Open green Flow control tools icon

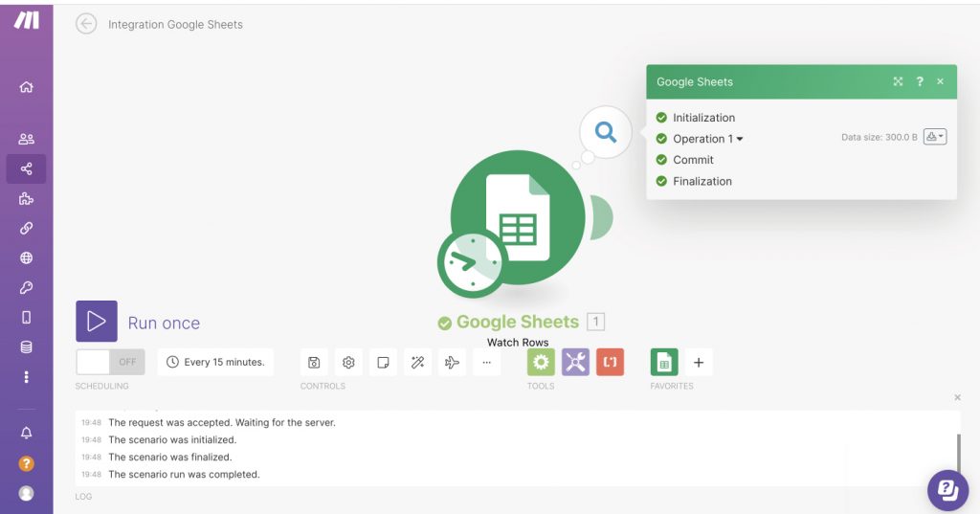(541, 362)
